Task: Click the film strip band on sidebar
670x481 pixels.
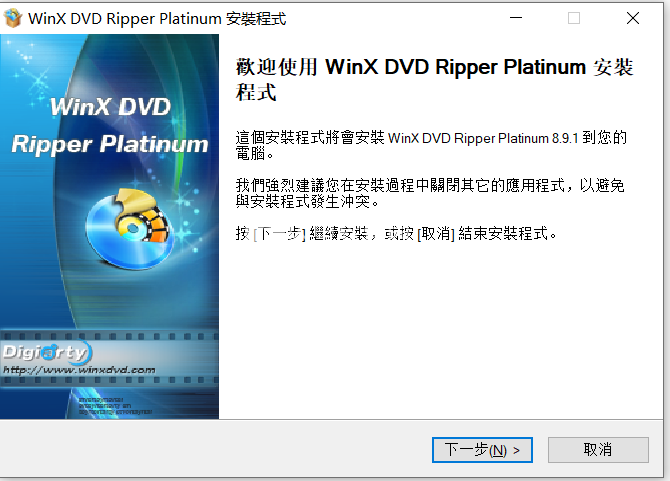Action: 109,358
